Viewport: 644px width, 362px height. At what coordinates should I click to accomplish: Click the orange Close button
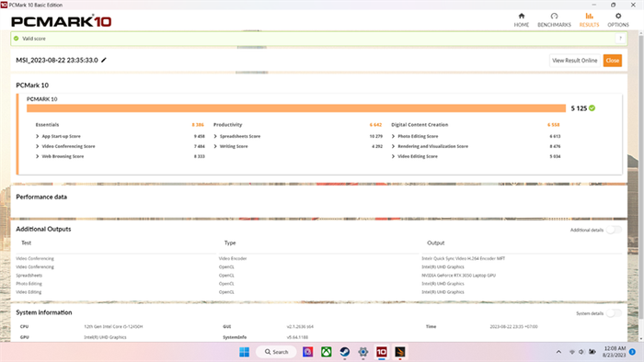[613, 61]
